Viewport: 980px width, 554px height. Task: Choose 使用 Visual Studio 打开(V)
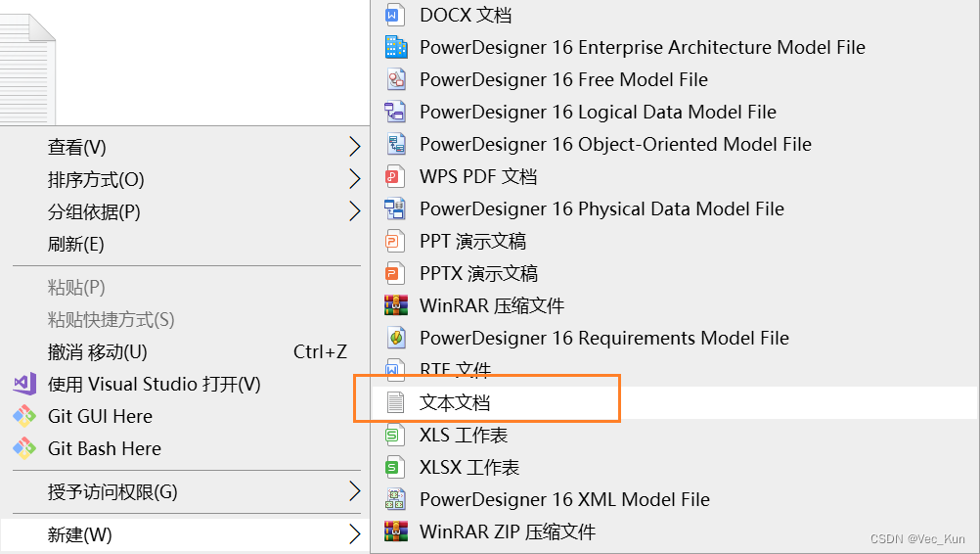[x=185, y=384]
